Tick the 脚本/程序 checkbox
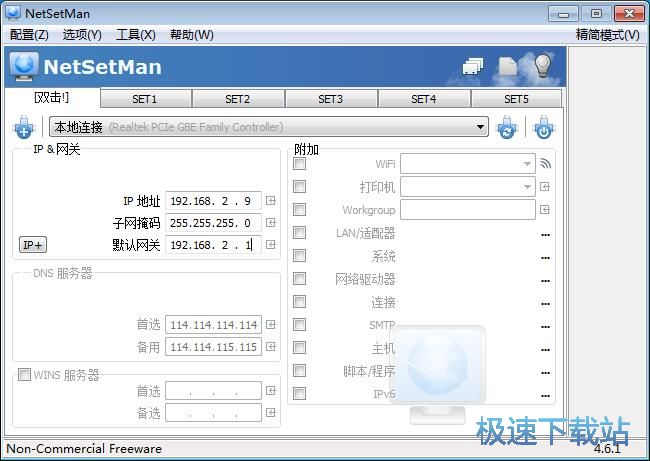650x461 pixels. [x=299, y=370]
